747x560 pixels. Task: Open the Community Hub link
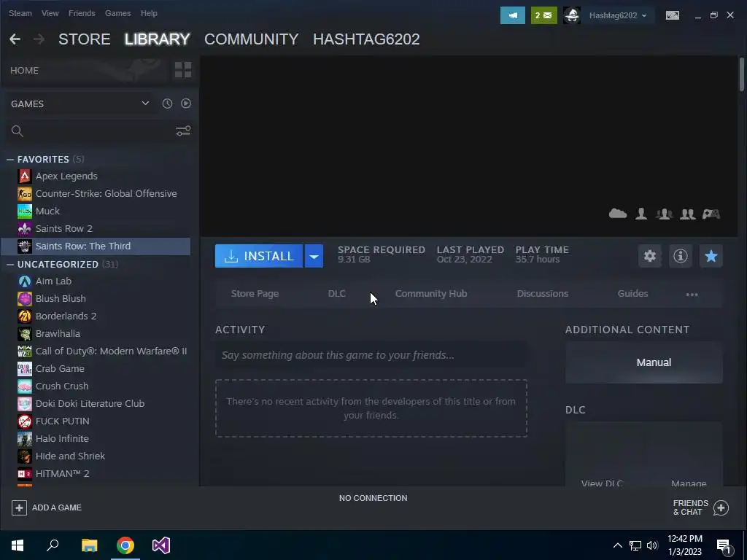point(430,294)
